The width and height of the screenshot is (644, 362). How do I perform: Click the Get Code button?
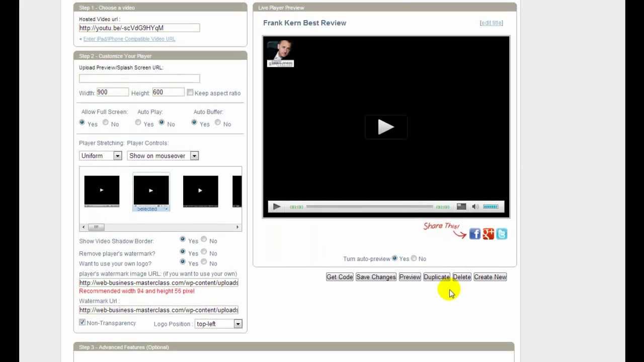340,277
